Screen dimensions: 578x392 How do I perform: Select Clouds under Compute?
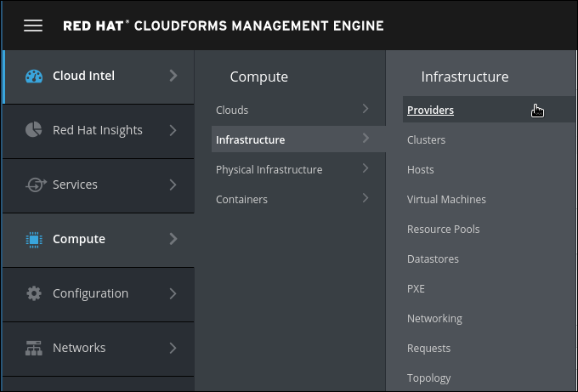tap(298, 110)
